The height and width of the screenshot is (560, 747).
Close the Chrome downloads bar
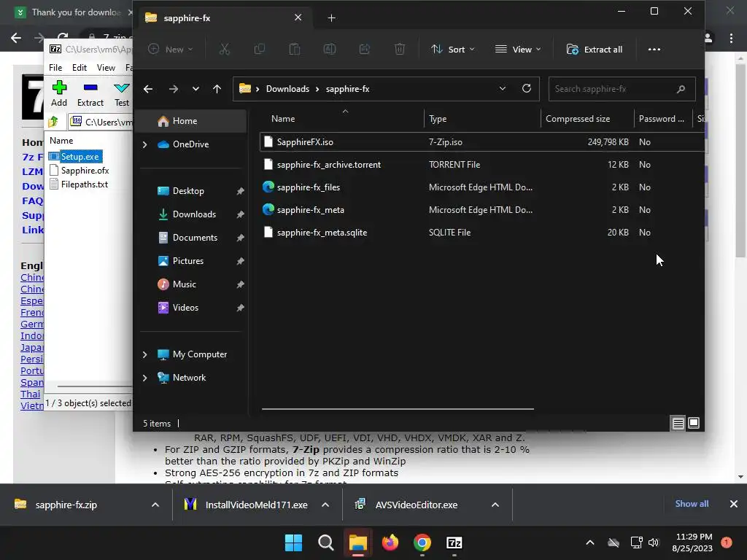click(x=734, y=504)
